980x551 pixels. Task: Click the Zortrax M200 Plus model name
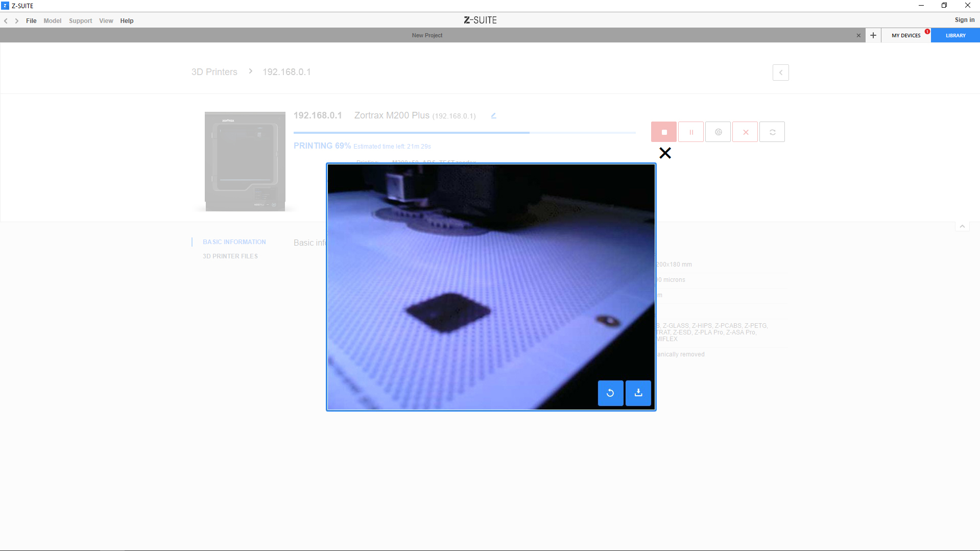tap(392, 115)
